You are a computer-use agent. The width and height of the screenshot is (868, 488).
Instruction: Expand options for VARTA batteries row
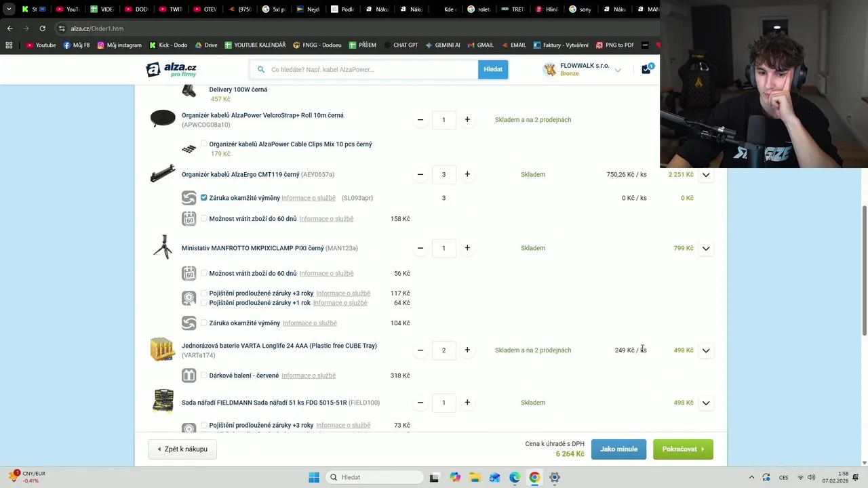(x=706, y=350)
